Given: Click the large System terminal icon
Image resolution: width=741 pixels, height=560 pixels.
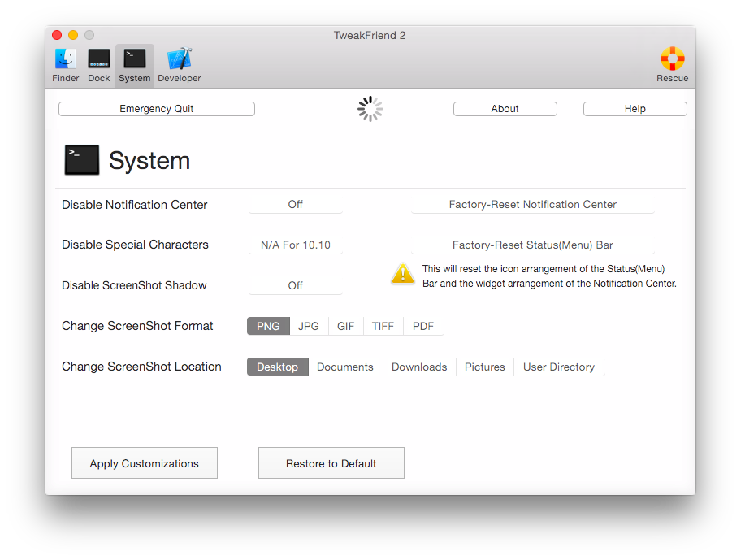Looking at the screenshot, I should pos(82,160).
